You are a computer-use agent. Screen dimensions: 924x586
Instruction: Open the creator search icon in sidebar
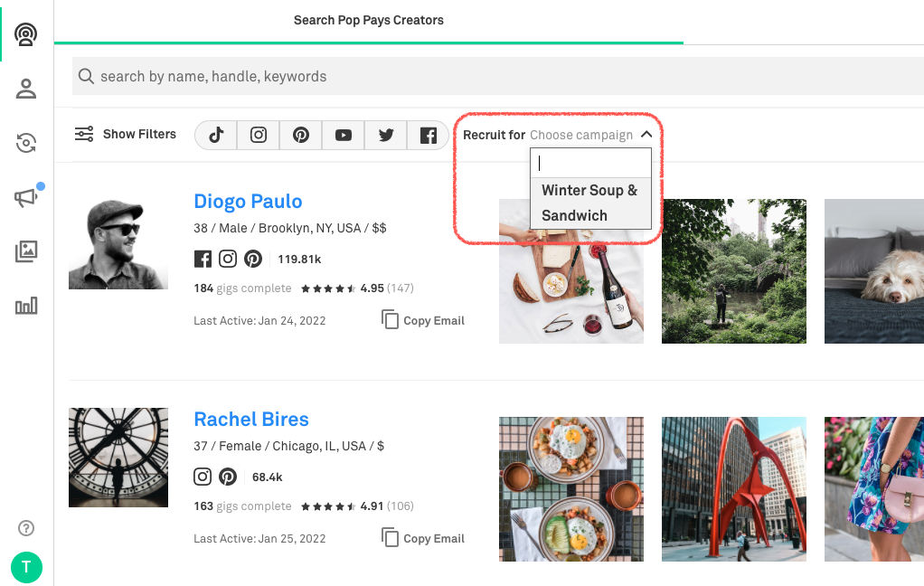(26, 35)
